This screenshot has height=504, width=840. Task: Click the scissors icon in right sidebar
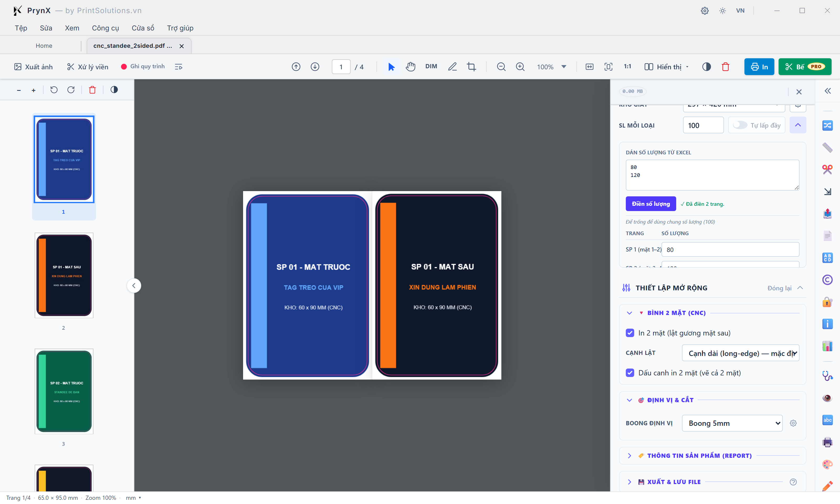tap(827, 170)
